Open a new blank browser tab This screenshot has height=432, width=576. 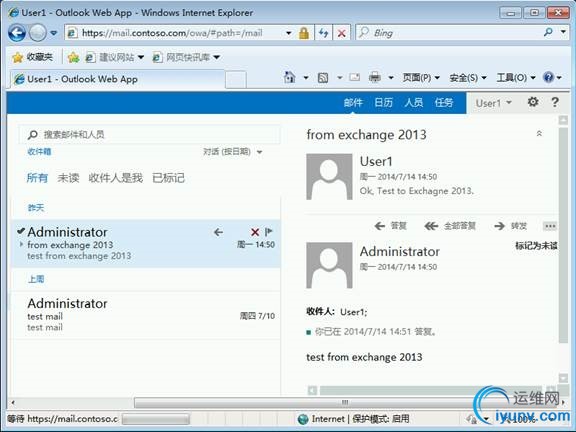235,80
